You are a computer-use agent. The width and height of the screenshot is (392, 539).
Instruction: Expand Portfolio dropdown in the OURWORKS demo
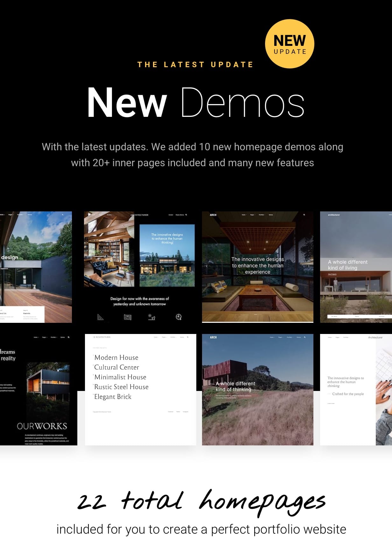click(x=54, y=337)
